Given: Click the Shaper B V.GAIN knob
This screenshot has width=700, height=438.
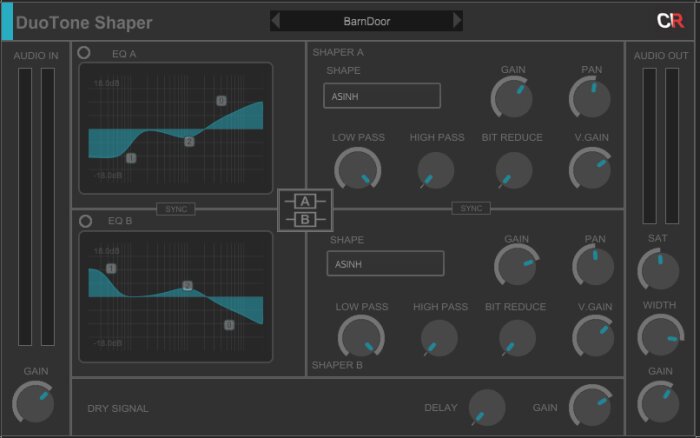Looking at the screenshot, I should point(594,337).
